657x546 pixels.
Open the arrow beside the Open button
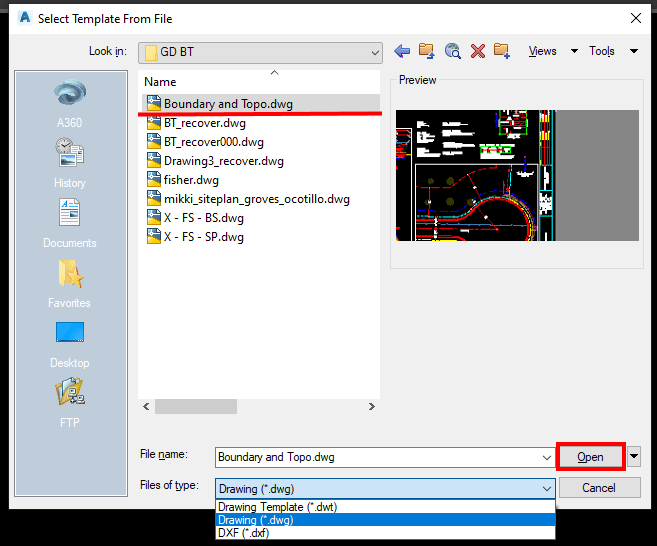(634, 456)
